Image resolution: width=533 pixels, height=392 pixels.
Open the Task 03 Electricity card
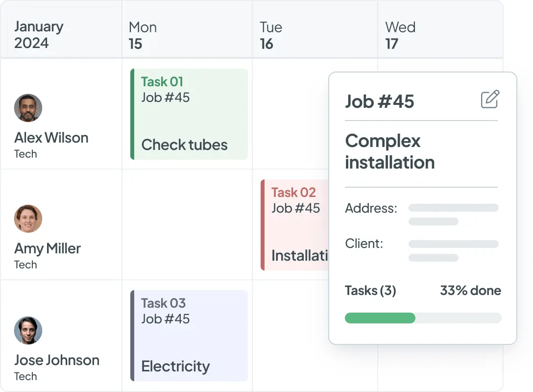(x=189, y=336)
